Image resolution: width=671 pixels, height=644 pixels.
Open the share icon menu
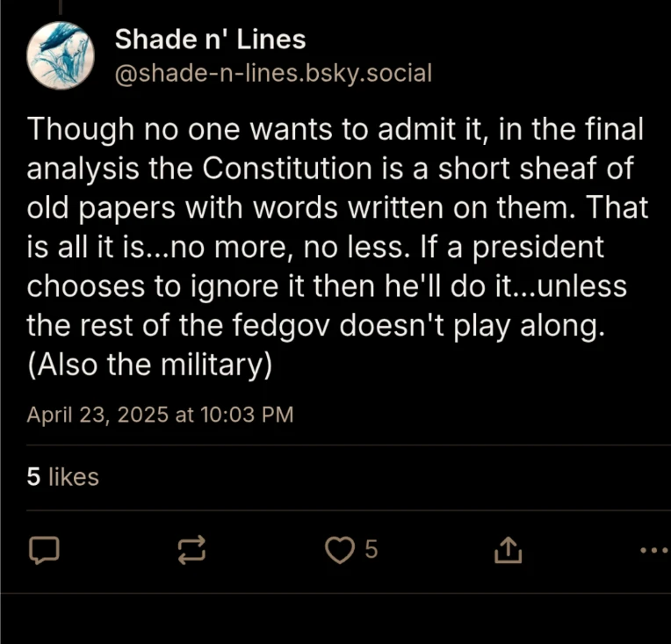[508, 550]
